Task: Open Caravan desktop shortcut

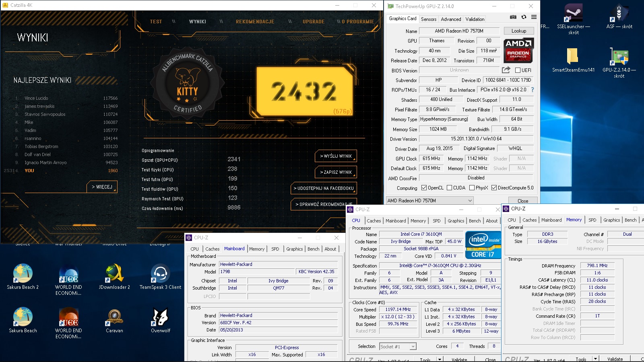Action: click(115, 320)
